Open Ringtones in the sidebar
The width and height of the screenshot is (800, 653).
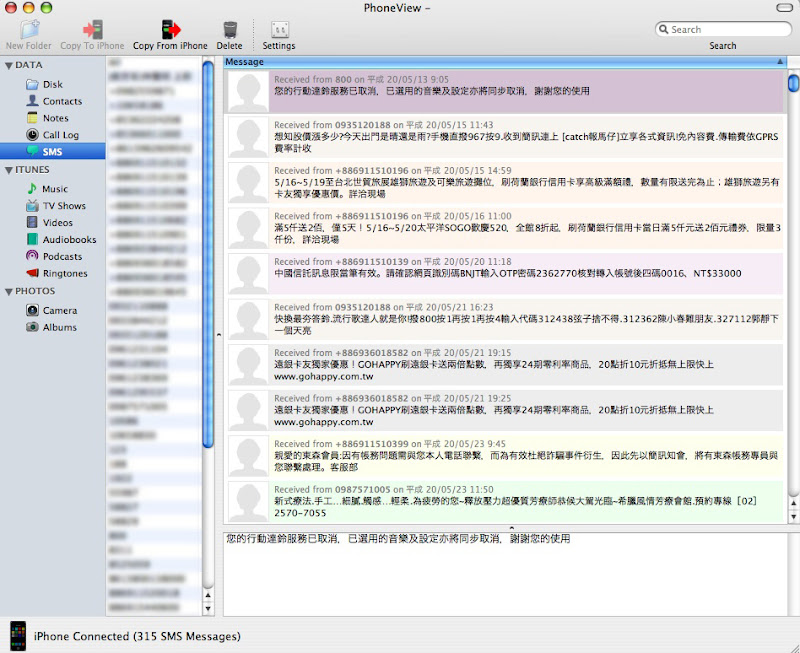coord(64,273)
